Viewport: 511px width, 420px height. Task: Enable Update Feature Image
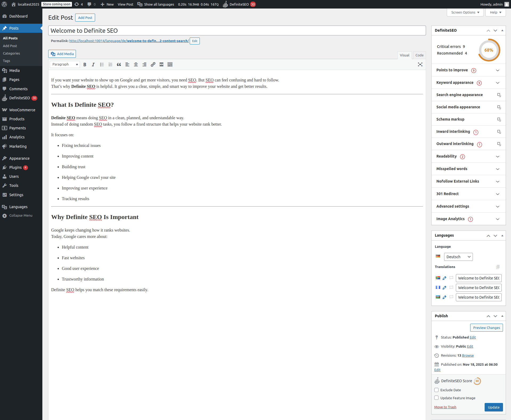[436, 398]
